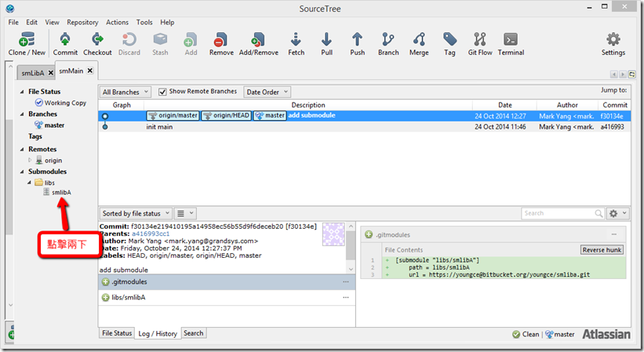644x352 pixels.
Task: Collapse the libs folder node
Action: point(29,183)
